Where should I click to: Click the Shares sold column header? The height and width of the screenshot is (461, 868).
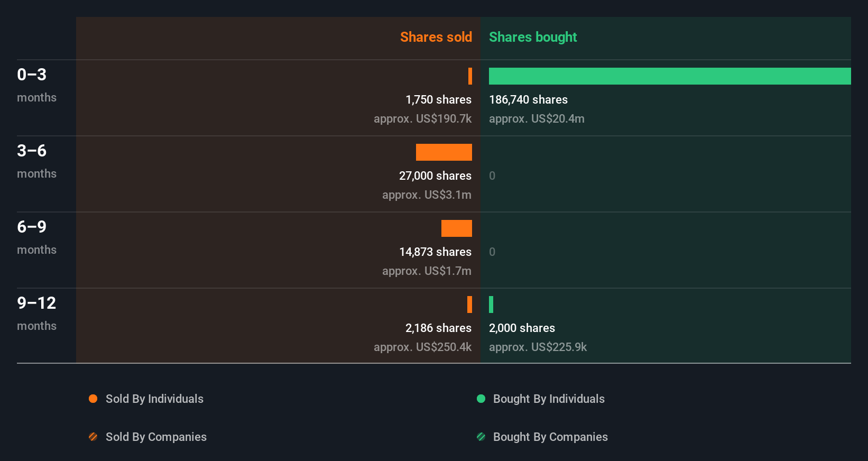(436, 37)
